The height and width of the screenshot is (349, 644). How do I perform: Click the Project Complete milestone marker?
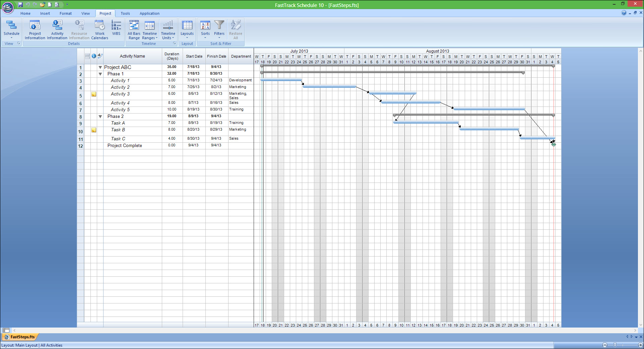554,145
